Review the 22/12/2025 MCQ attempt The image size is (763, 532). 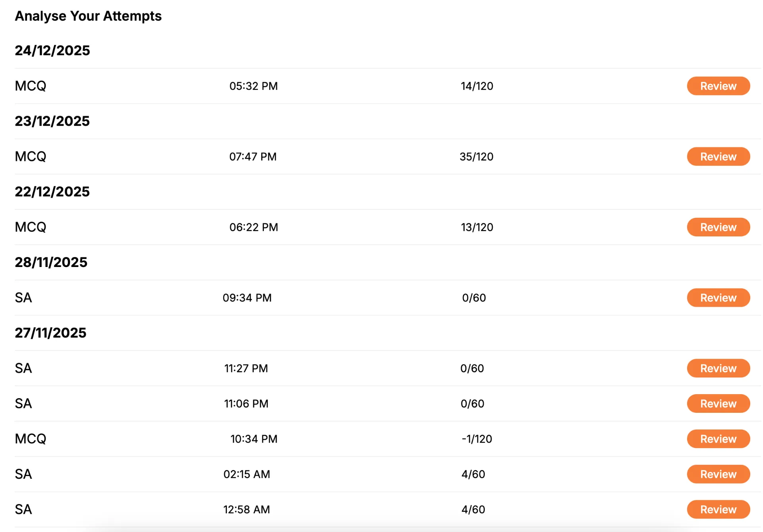pyautogui.click(x=718, y=227)
